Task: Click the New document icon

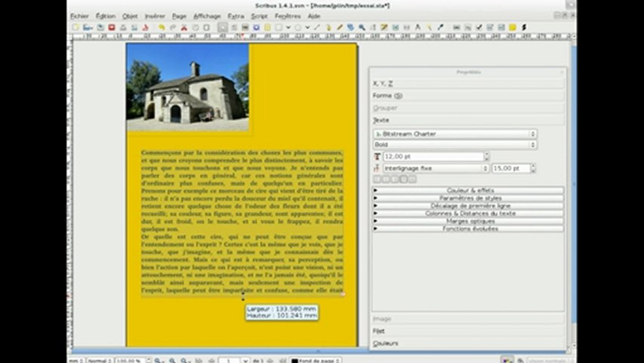Action: pos(75,27)
